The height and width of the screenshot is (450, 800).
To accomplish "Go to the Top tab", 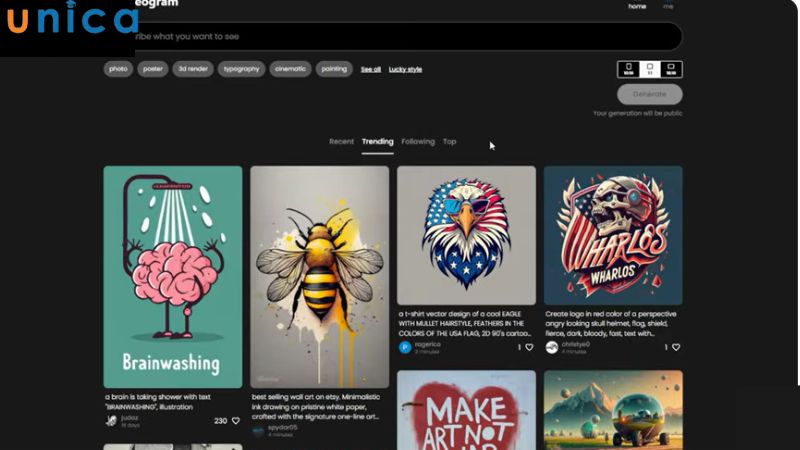I will click(449, 142).
